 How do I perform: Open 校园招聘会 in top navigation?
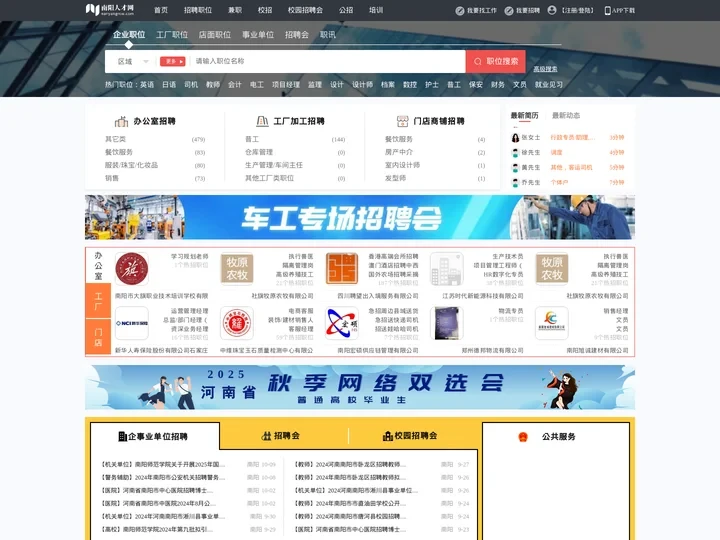coord(305,10)
